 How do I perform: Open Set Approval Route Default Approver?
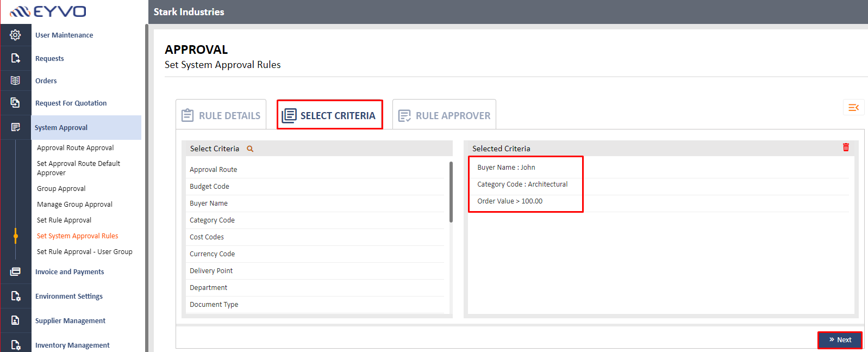(x=79, y=168)
